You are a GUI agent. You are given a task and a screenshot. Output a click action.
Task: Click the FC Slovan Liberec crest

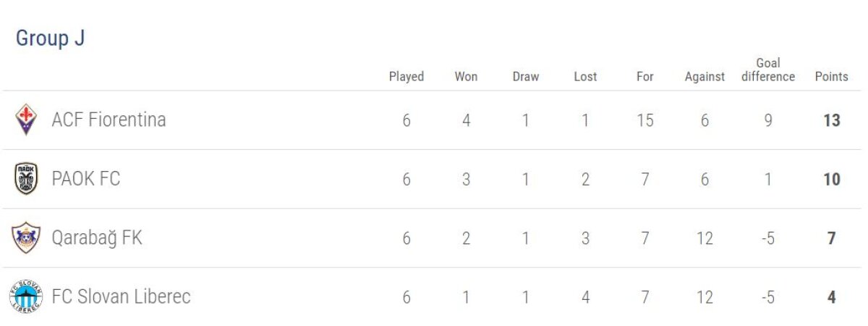[x=27, y=296]
